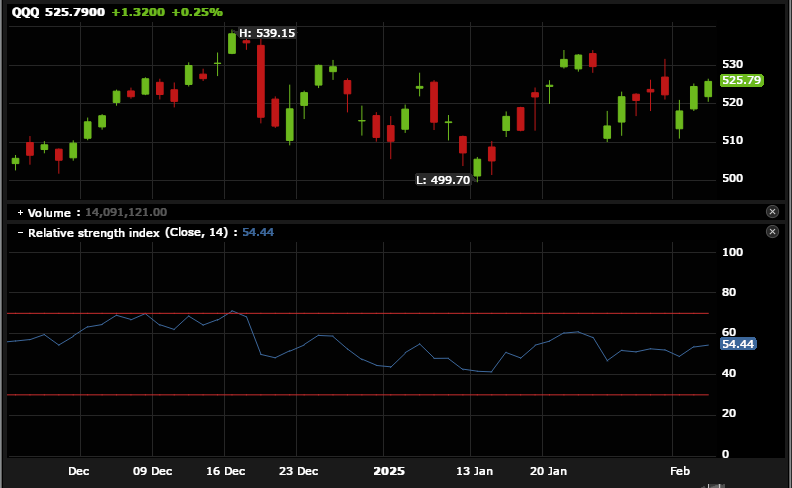The image size is (792, 488).
Task: Select the blue 54.44 RSI axis tag
Action: pos(737,344)
